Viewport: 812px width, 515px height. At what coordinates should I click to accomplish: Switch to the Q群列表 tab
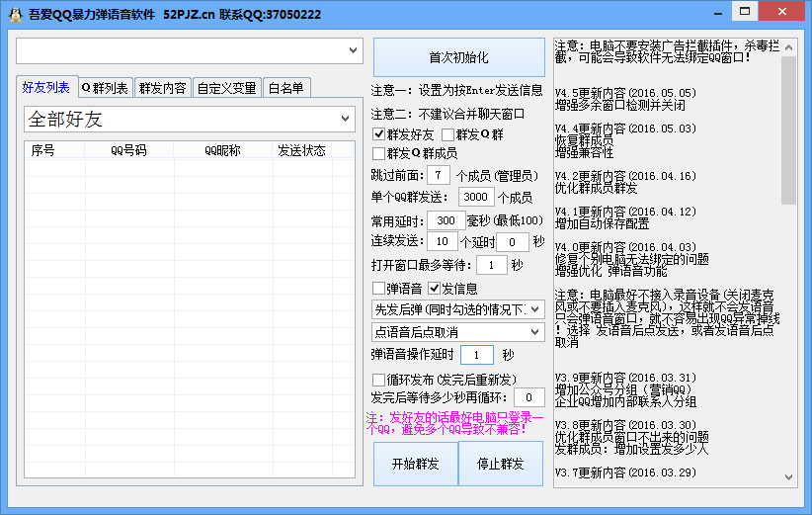click(105, 88)
